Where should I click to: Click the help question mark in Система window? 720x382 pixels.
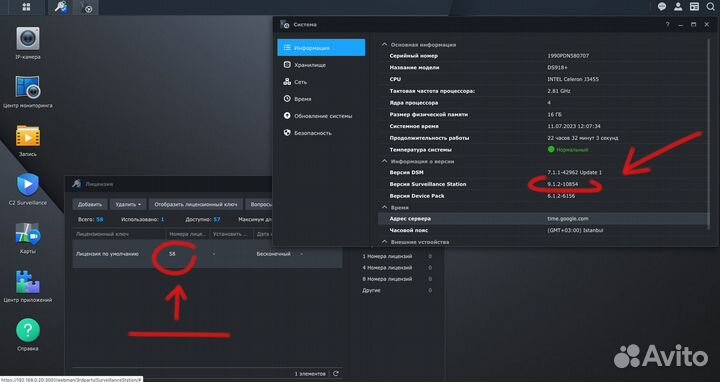[x=667, y=24]
